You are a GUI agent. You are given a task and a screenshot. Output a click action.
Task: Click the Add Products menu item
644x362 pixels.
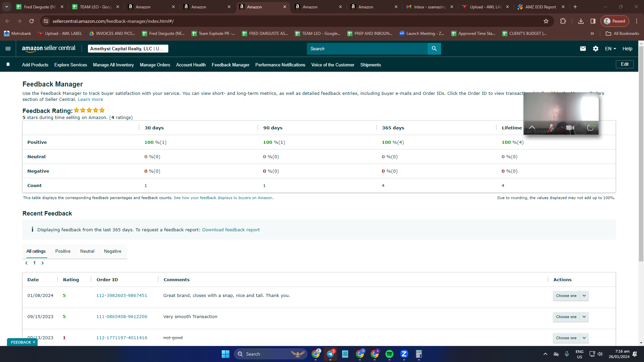click(x=35, y=65)
